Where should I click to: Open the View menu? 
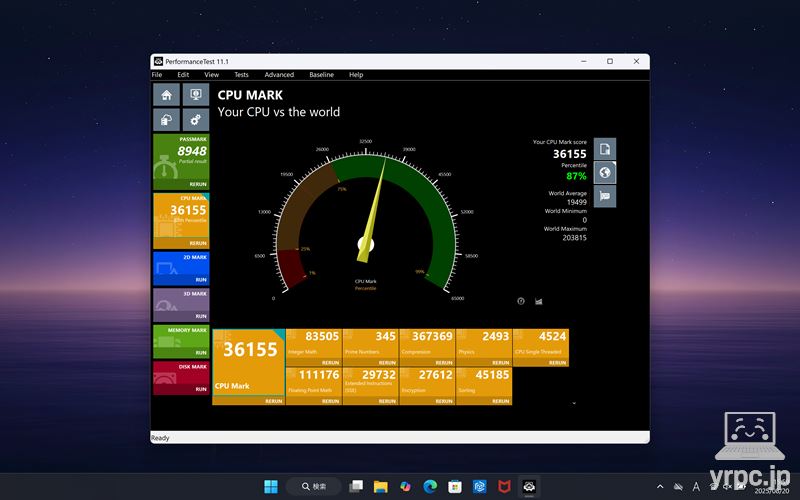click(211, 74)
